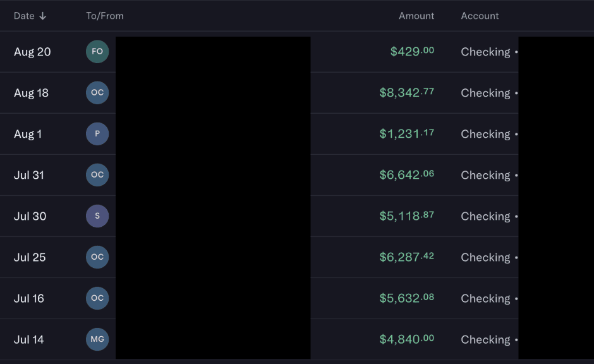Click the OC avatar on Jul 16

tap(97, 298)
